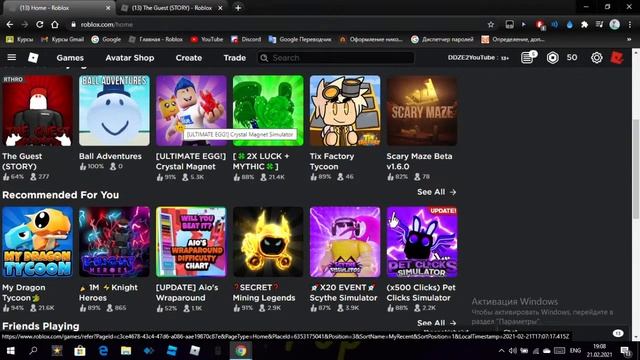Open the 2X LUCK + MYTHIC thumbnail
The width and height of the screenshot is (640, 360).
pos(268,110)
